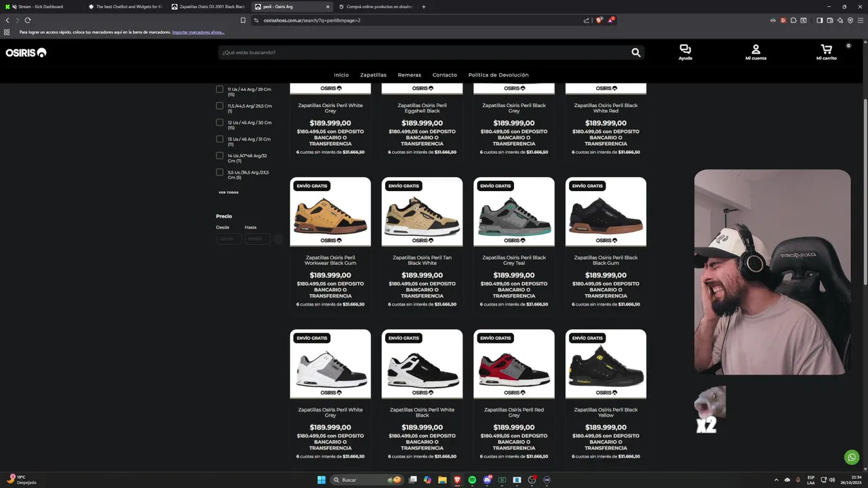The width and height of the screenshot is (868, 488).
Task: Click Brave browser icon in taskbar
Action: [x=457, y=480]
